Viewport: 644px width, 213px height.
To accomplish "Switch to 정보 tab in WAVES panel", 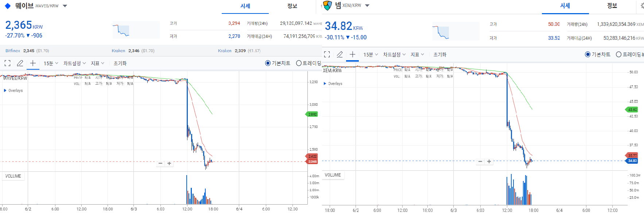I will [292, 6].
